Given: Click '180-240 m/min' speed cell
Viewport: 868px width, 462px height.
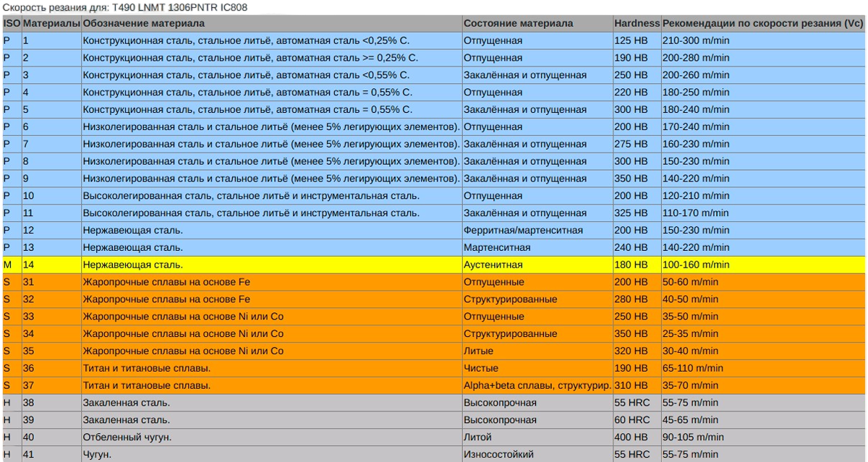Looking at the screenshot, I should click(763, 109).
